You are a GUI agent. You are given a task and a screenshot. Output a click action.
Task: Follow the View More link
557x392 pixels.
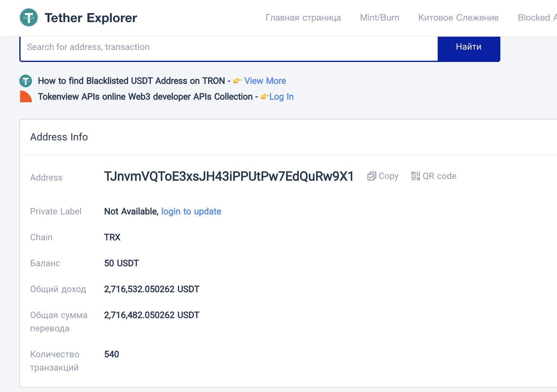[265, 81]
